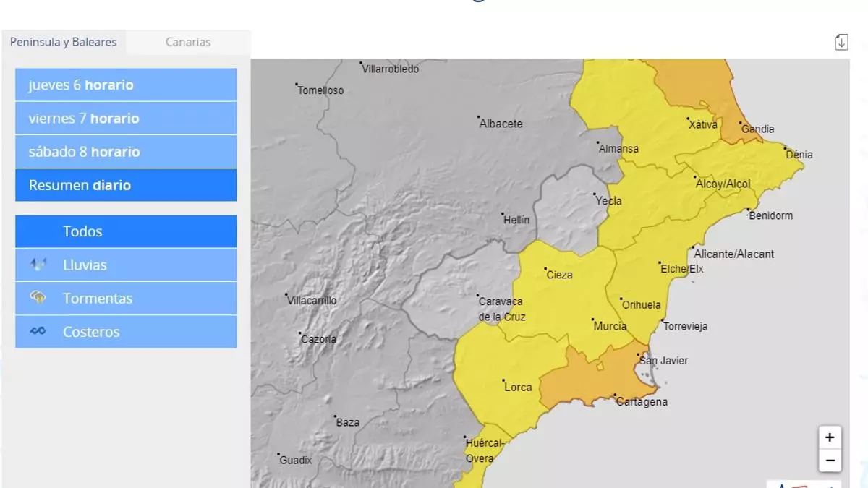Show the jueves 6 horario forecast
Screen dimensions: 868x488
[126, 85]
